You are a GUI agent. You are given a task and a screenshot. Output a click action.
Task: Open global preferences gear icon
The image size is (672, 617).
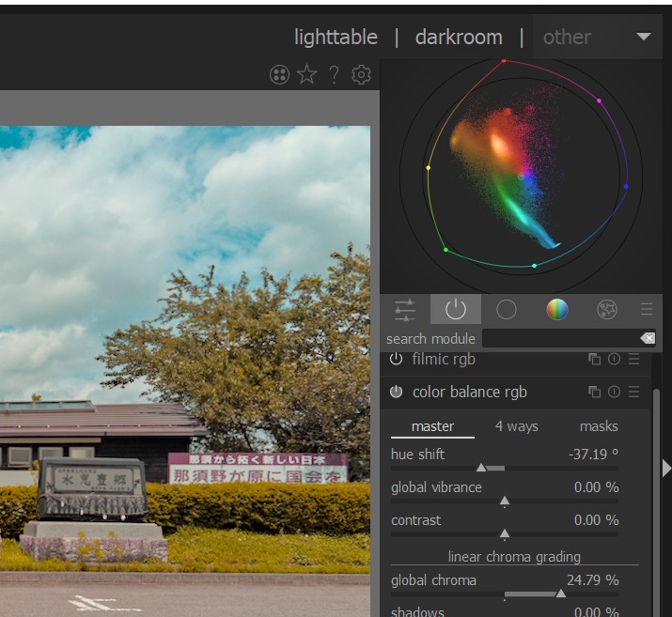[x=361, y=74]
